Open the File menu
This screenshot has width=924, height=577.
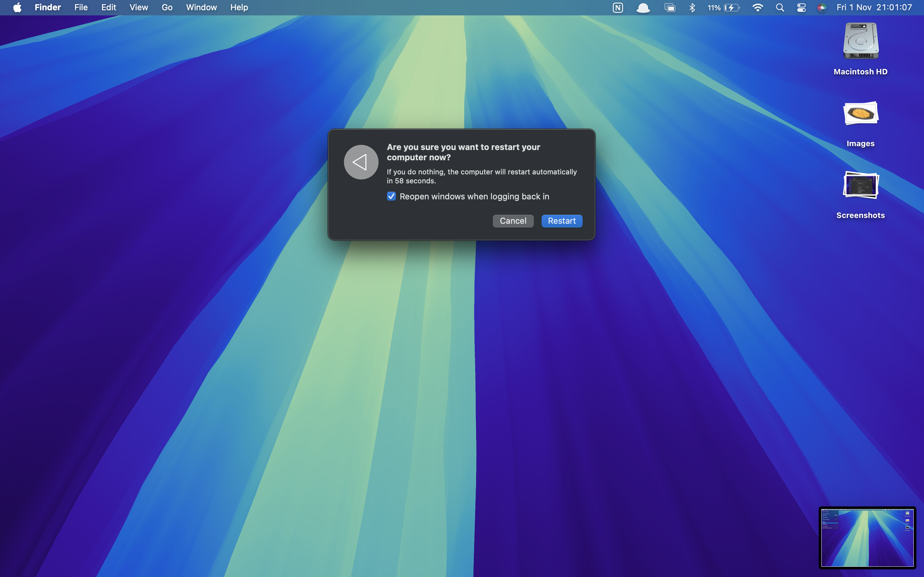(x=81, y=8)
